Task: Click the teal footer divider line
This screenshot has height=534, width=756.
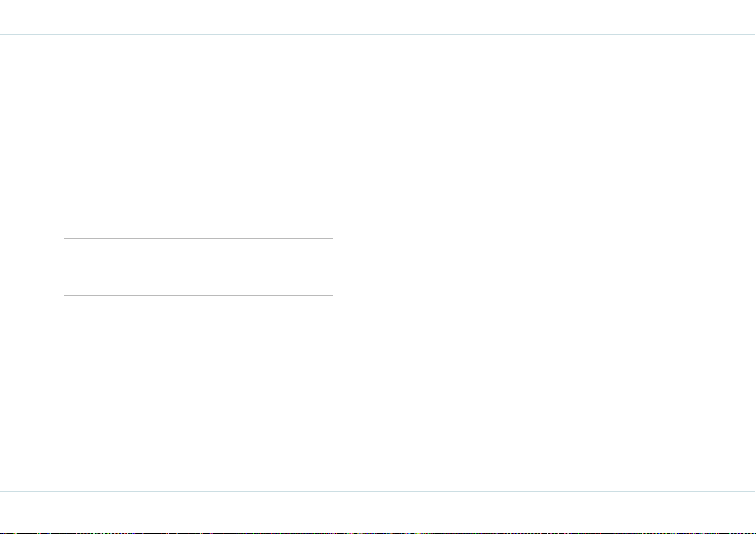Action: (x=378, y=491)
